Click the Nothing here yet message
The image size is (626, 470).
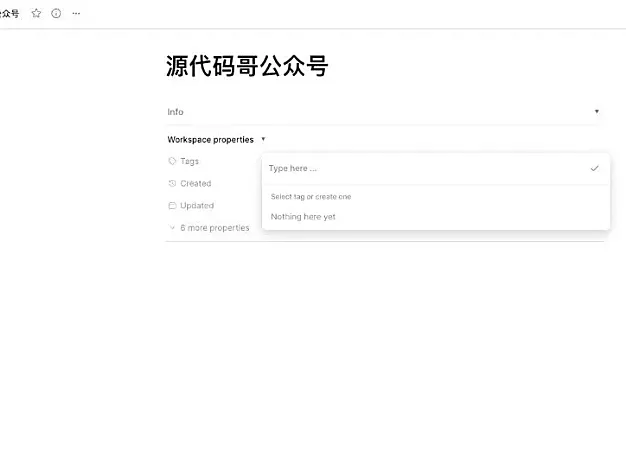click(x=303, y=216)
